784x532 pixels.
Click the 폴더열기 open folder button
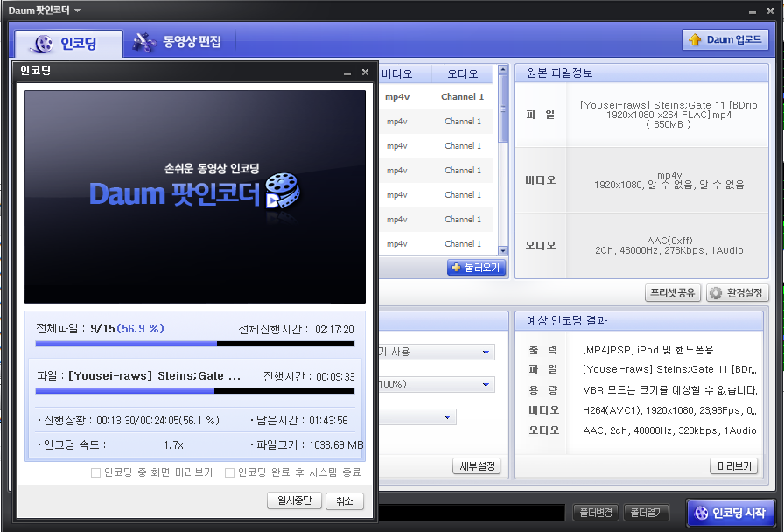(647, 513)
